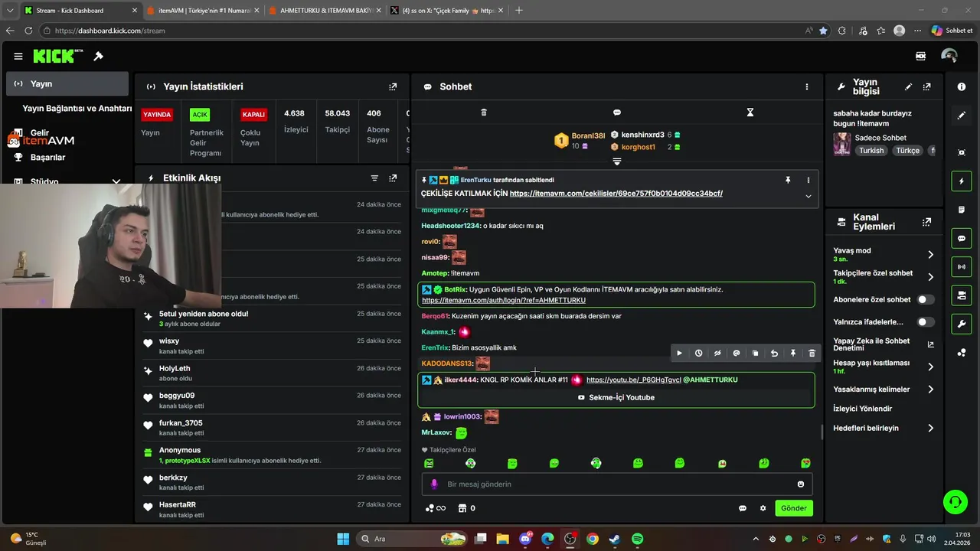This screenshot has height=551, width=980.
Task: Expand Hesap yaşı kısıtlaması options
Action: coord(930,367)
